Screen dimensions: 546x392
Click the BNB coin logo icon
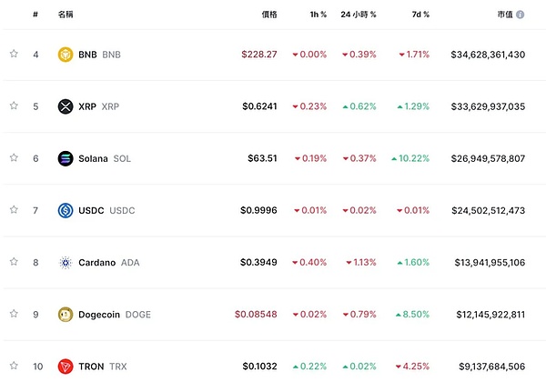(x=65, y=55)
